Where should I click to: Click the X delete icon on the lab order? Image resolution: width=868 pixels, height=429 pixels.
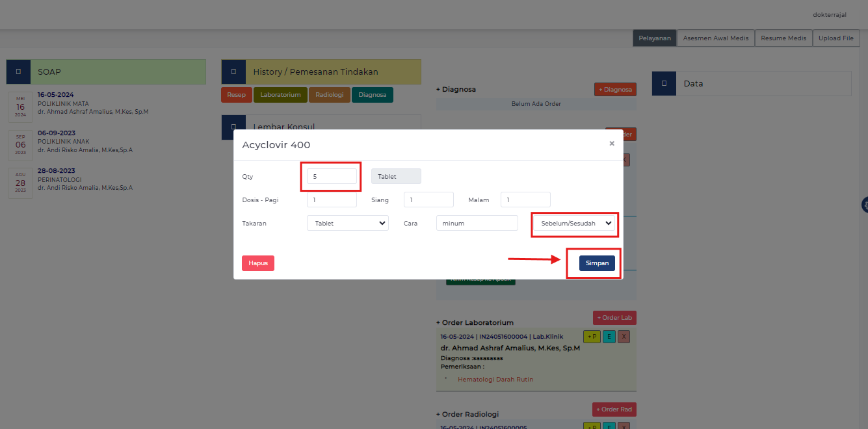click(x=624, y=337)
